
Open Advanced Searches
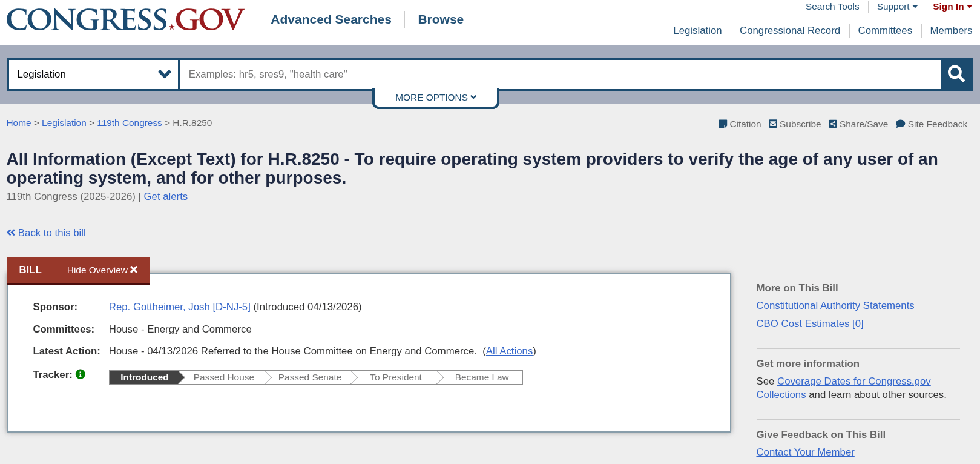[x=331, y=19]
